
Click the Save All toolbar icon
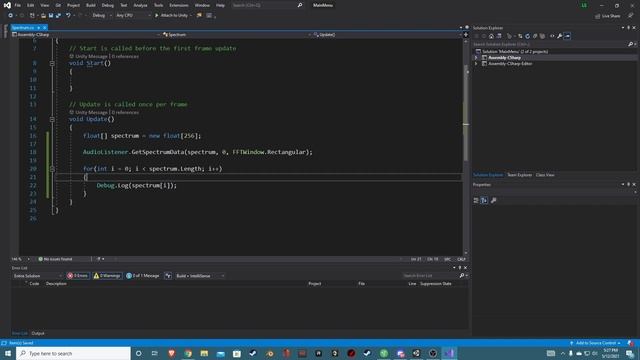58,16
